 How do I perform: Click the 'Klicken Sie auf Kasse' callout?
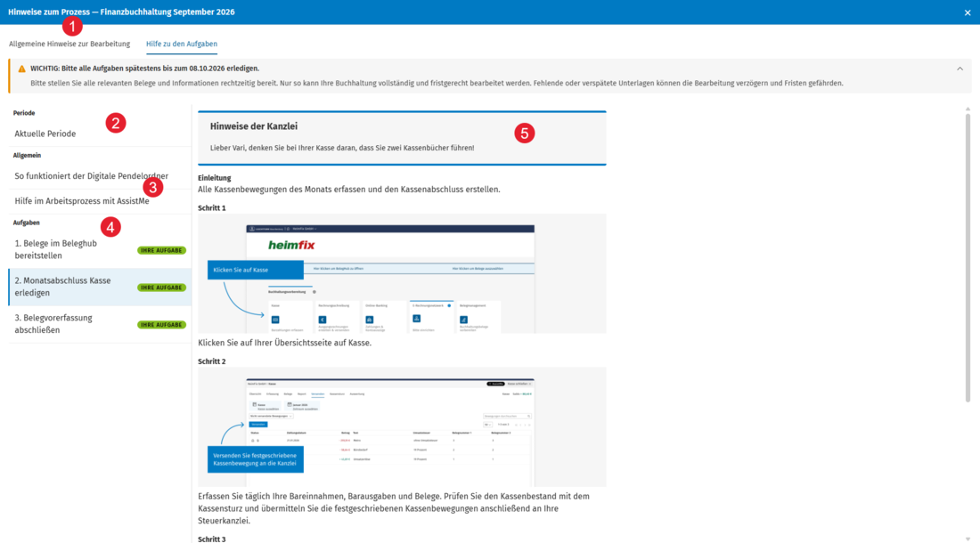(x=256, y=270)
